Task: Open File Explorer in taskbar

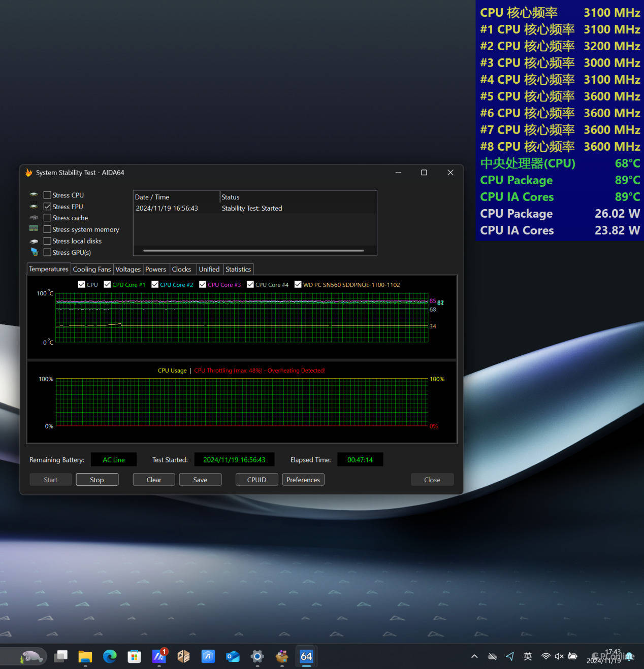Action: pyautogui.click(x=85, y=656)
